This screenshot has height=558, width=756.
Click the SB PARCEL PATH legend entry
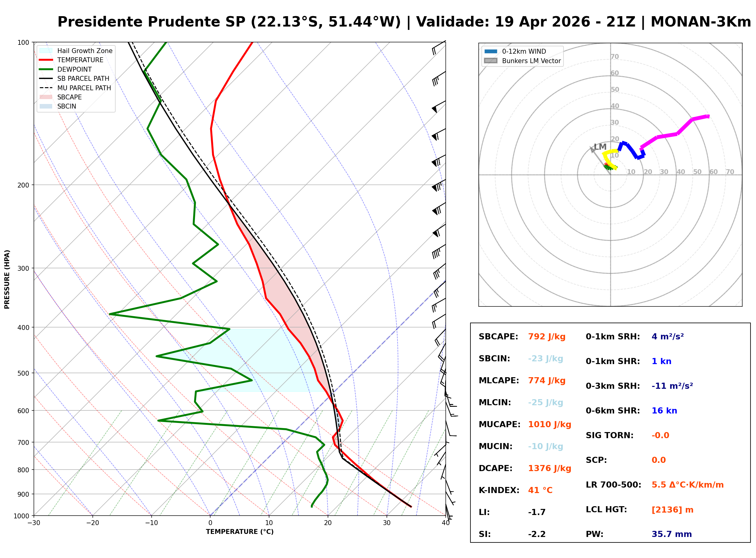pos(46,78)
